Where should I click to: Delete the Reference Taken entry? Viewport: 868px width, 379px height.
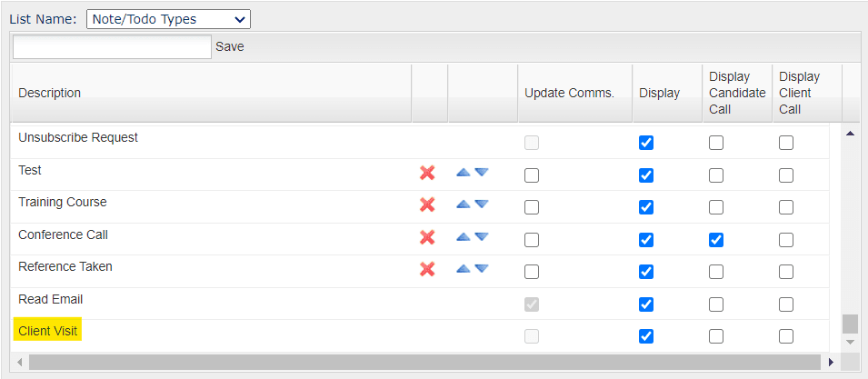tap(427, 270)
